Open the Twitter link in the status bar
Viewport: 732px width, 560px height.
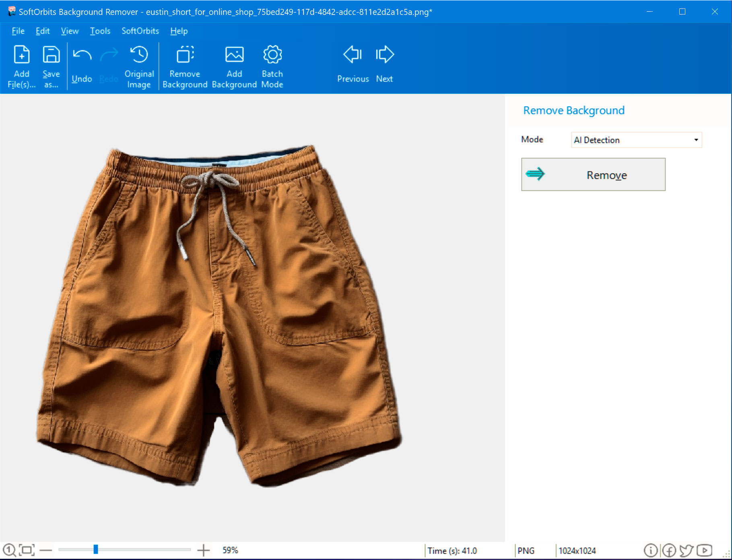[687, 550]
